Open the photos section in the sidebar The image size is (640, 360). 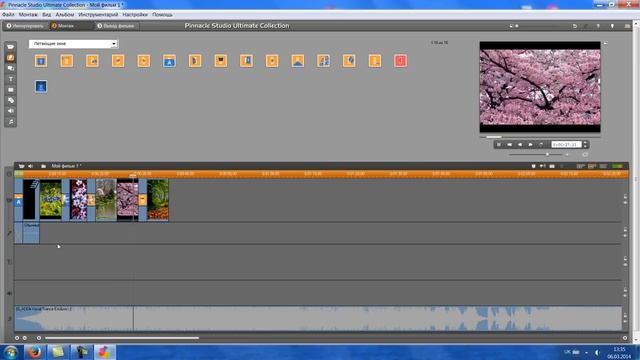pos(11,89)
